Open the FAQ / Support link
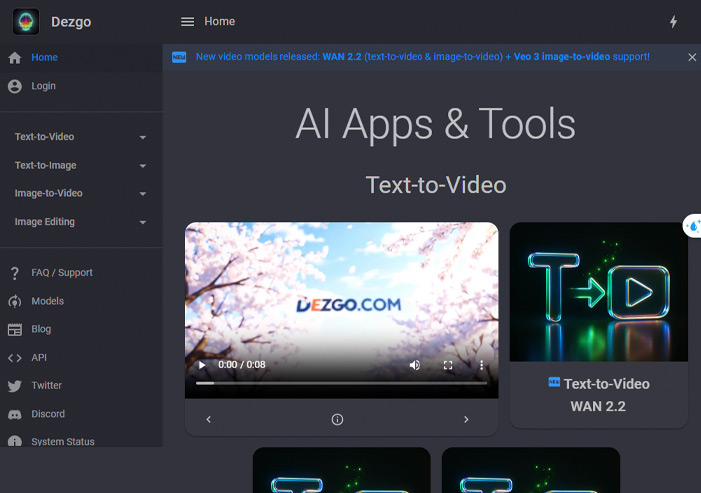The width and height of the screenshot is (701, 493). click(x=81, y=273)
